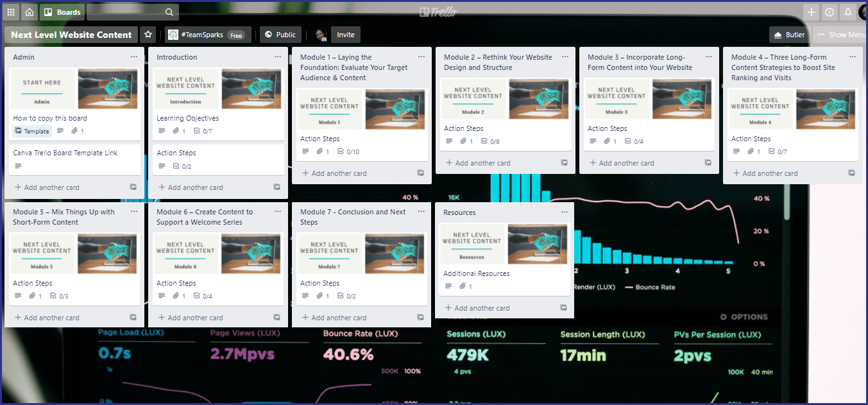Click the Next Level Website Content board title

point(71,35)
